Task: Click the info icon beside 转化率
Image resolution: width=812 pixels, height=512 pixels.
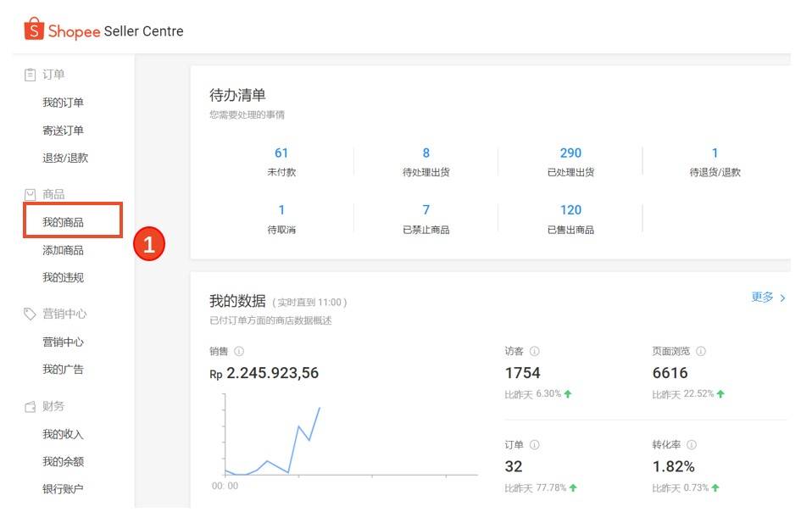Action: pos(692,445)
